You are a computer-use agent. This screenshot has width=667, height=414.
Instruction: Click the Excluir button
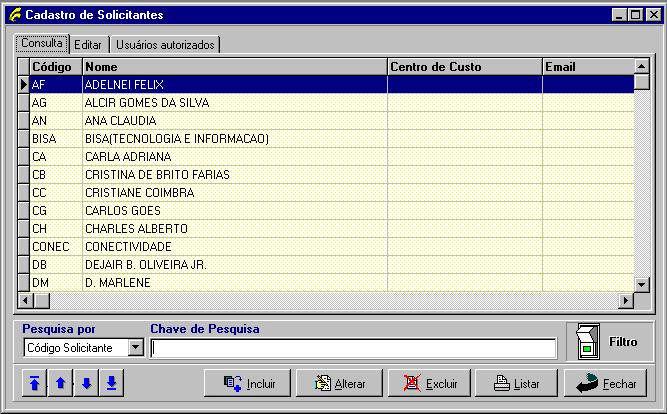pos(430,383)
